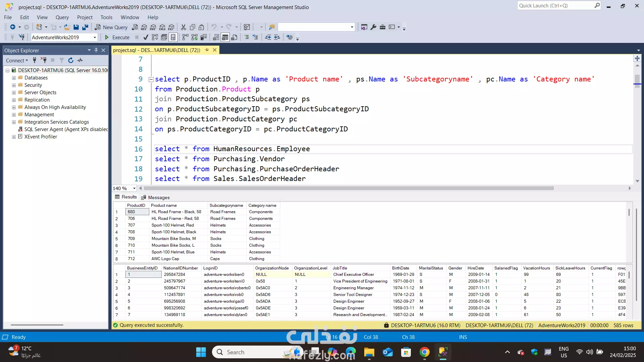Switch to the Results tab
The width and height of the screenshot is (644, 362).
click(126, 197)
